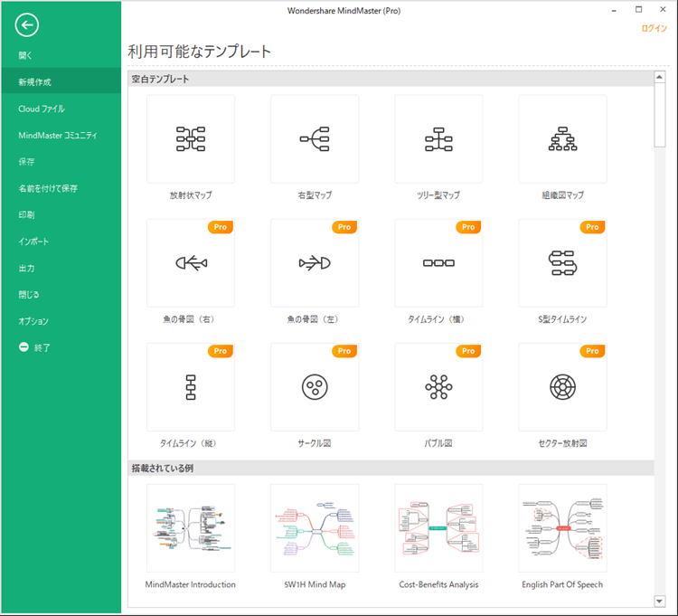Select the サークル図 template icon
Screen dimensions: 678x616
[x=315, y=387]
